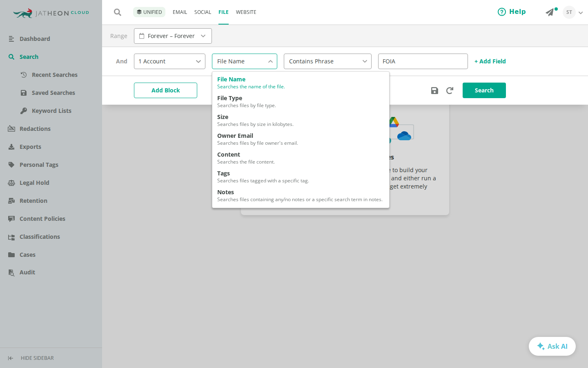Click the green Search button
Viewport: 588px width, 368px height.
click(x=484, y=90)
